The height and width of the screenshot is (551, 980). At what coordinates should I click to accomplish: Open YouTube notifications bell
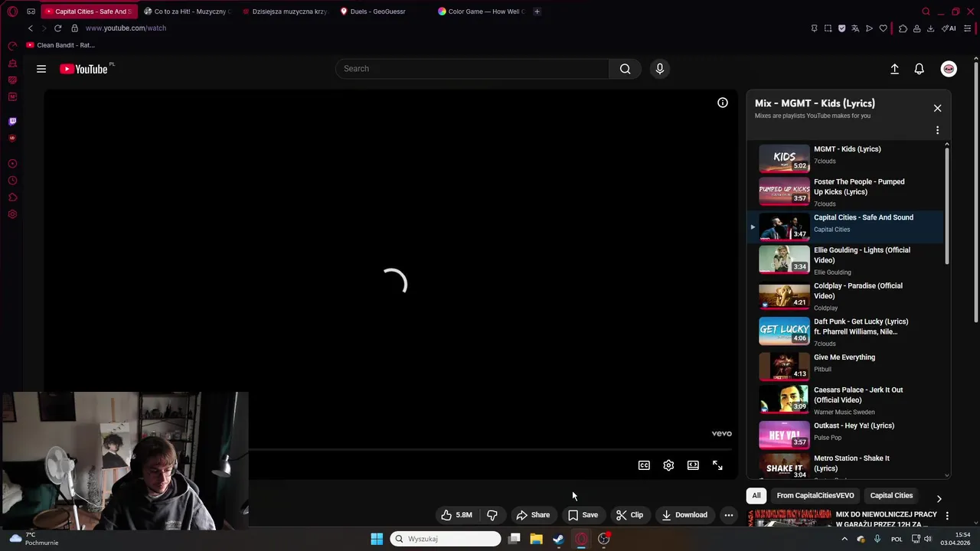pyautogui.click(x=920, y=69)
